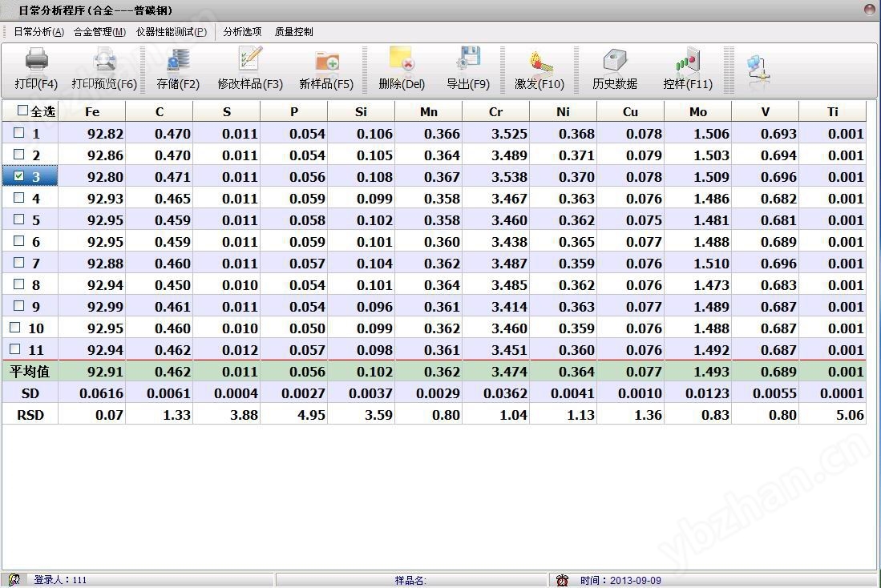Open Print Preview (F6) icon

pyautogui.click(x=104, y=59)
